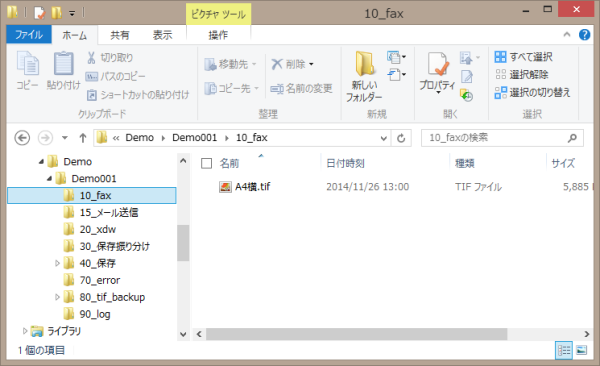The image size is (600, 366).
Task: Open the 表示 ribbon tab
Action: (x=162, y=35)
